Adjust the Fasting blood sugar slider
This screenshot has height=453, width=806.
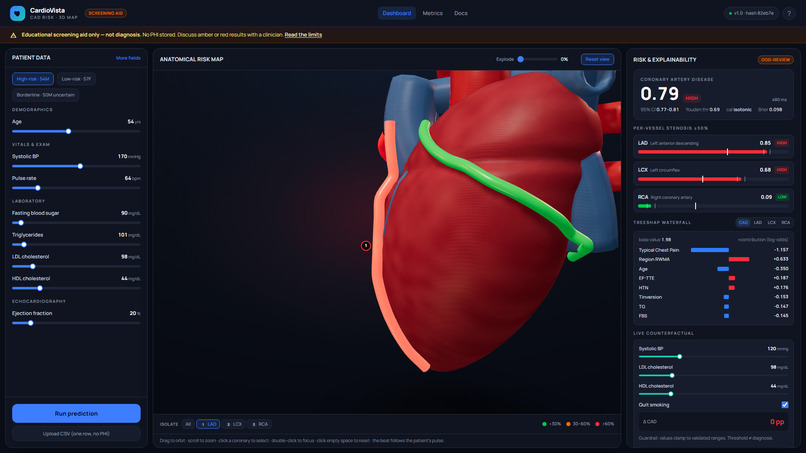[76, 223]
